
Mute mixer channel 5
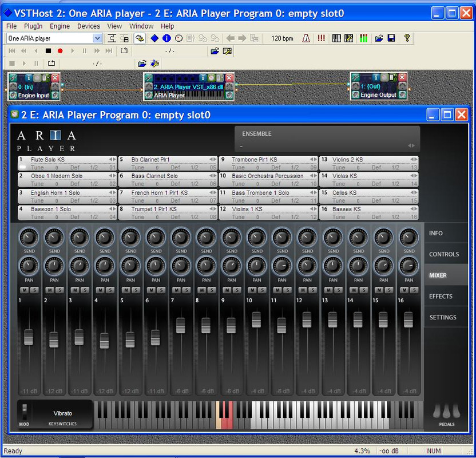pos(126,290)
